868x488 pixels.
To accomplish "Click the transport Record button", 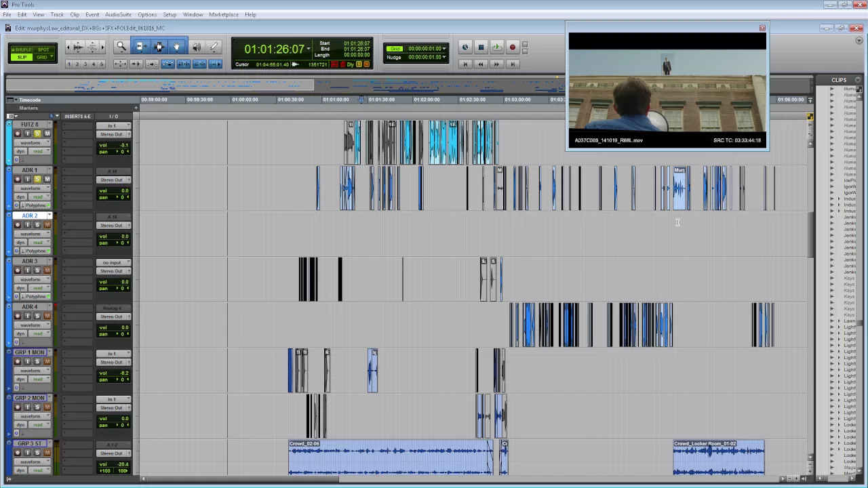I will pos(513,47).
